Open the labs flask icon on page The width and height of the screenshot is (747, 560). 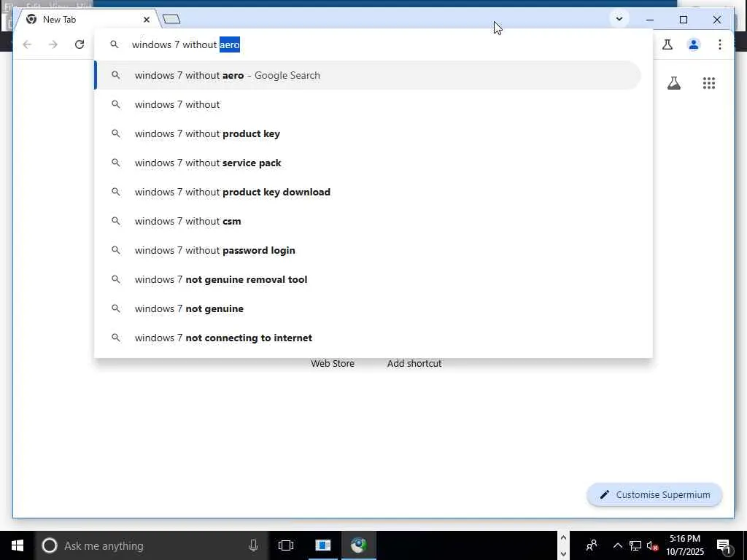point(673,83)
